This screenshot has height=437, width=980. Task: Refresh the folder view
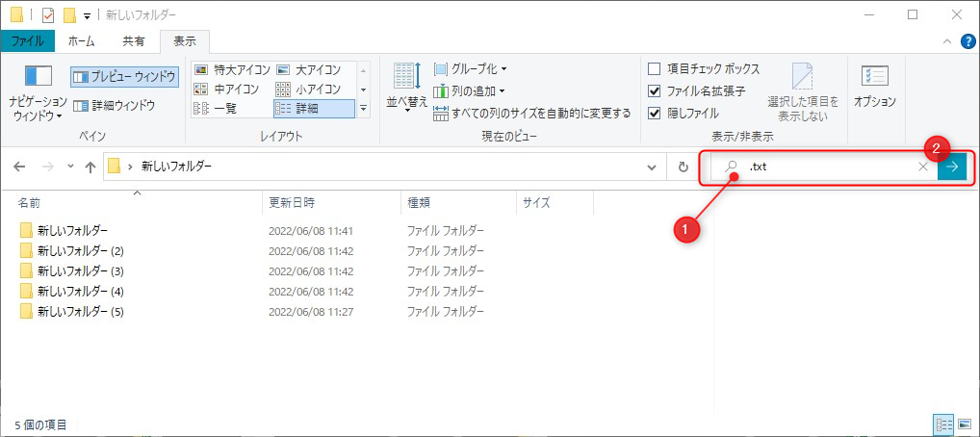point(683,167)
